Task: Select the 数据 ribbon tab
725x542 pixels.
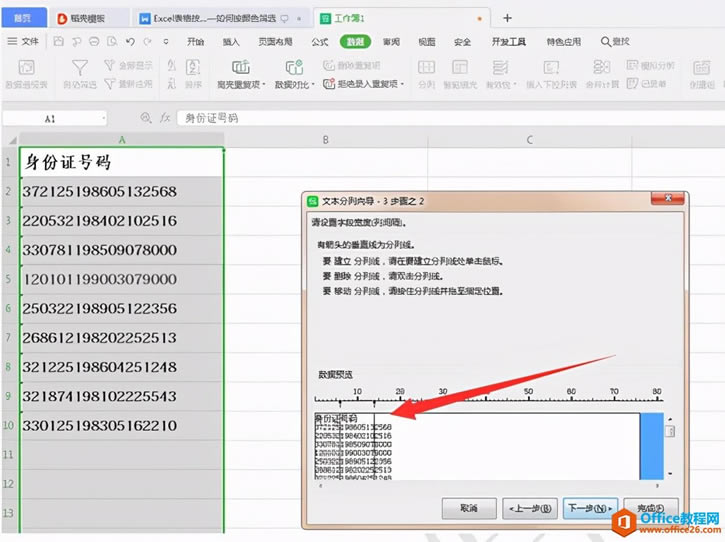Action: tap(355, 42)
